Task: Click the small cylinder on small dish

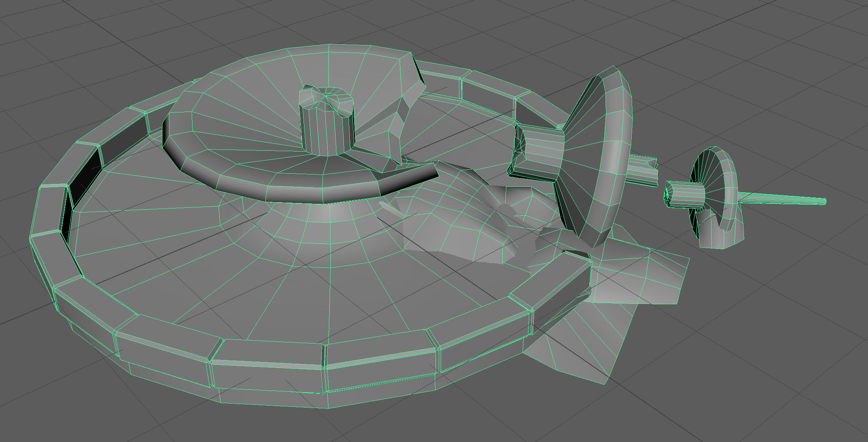Action: pos(686,194)
